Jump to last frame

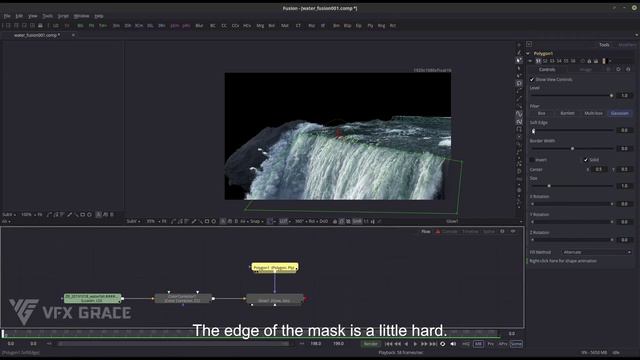point(433,344)
